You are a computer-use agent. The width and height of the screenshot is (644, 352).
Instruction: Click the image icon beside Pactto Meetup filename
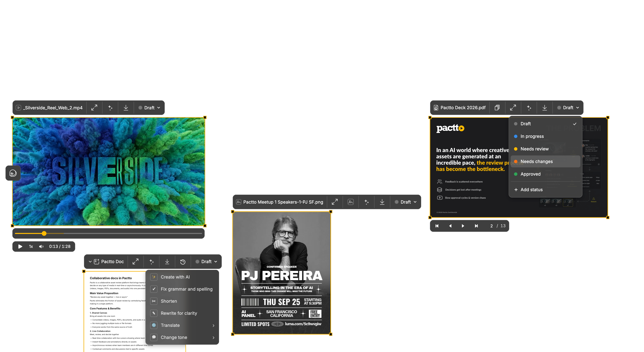[239, 202]
